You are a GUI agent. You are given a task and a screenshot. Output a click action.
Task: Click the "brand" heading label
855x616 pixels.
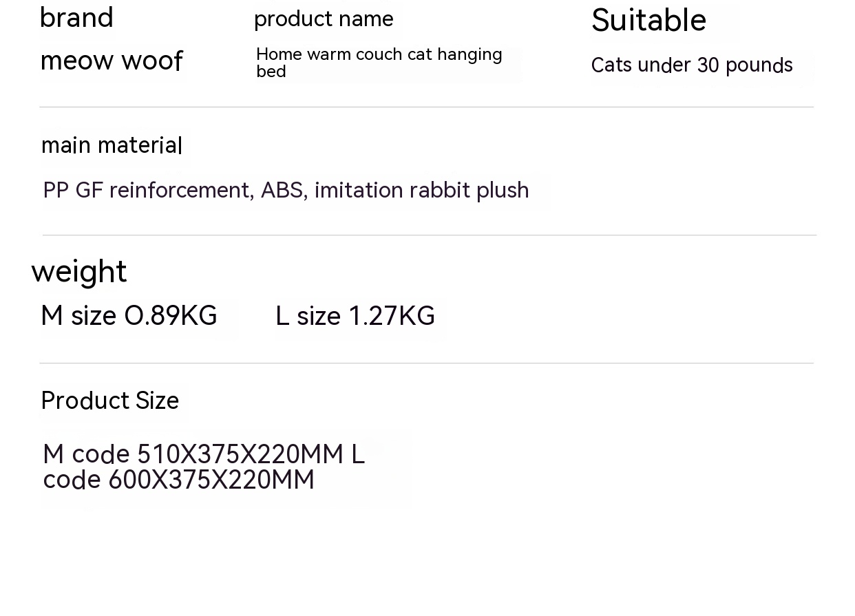[76, 17]
